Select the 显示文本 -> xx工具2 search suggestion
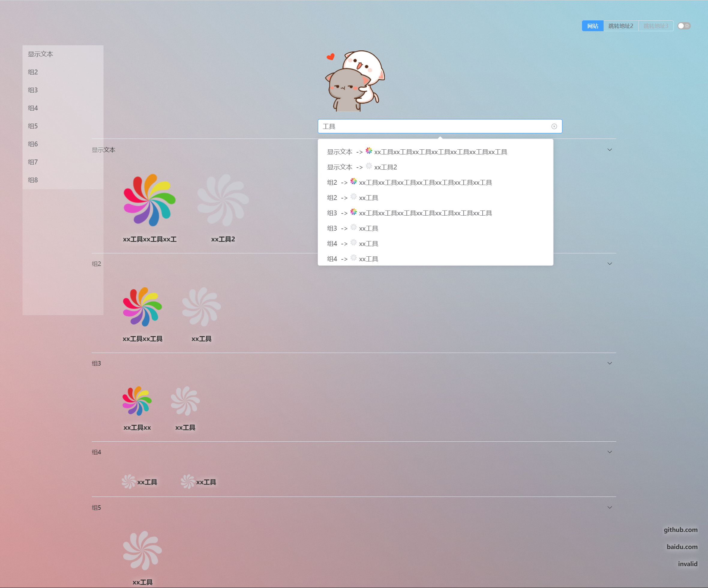 [362, 167]
